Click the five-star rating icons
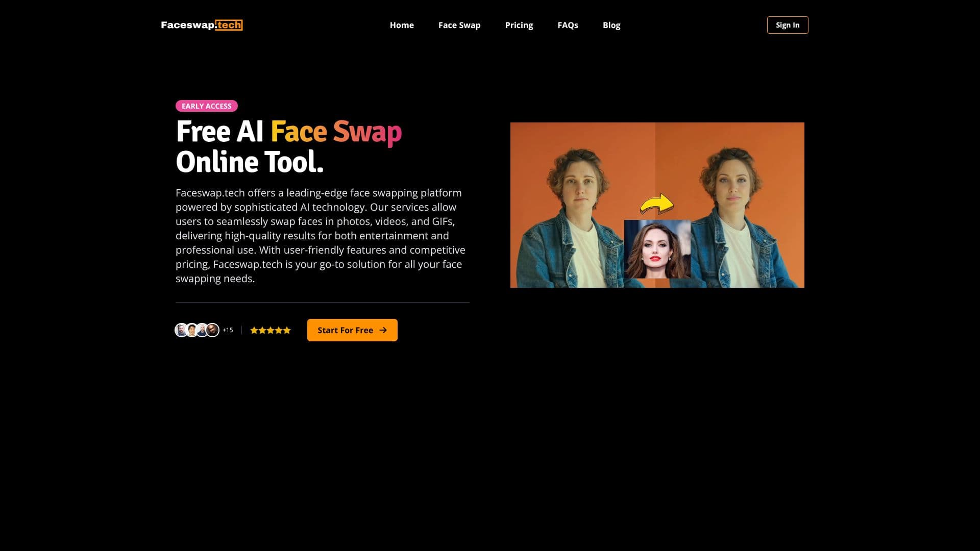 [x=271, y=330]
